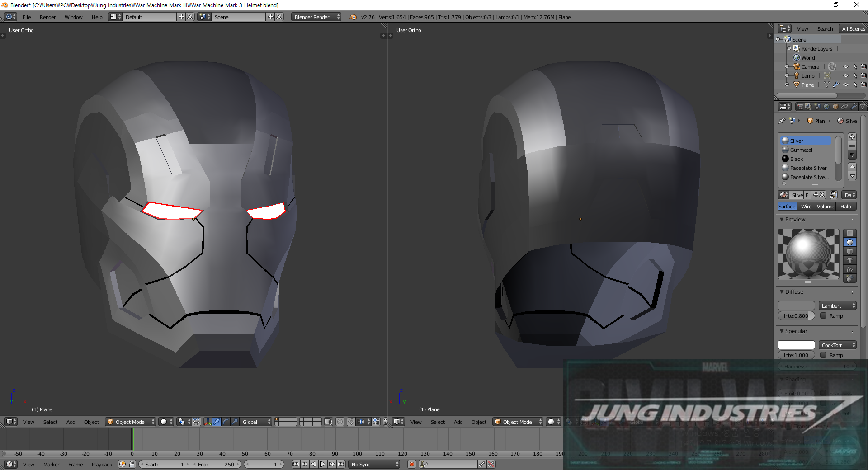Viewport: 868px width, 470px height.
Task: Click the material node tree icon
Action: coord(833,195)
